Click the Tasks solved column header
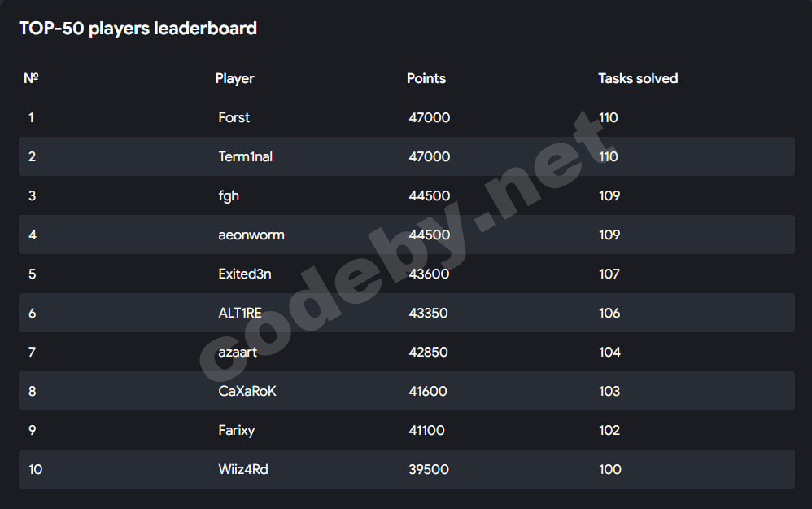The width and height of the screenshot is (812, 509). tap(638, 78)
